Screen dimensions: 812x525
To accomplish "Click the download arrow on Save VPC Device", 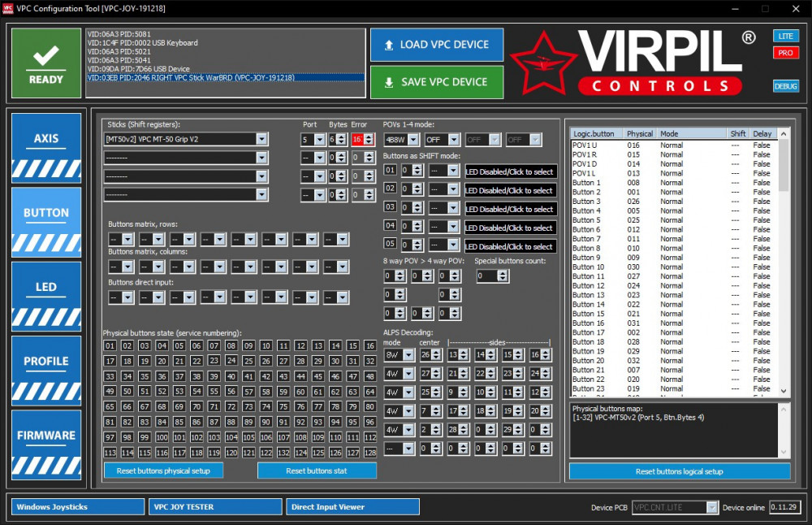I will pyautogui.click(x=389, y=82).
